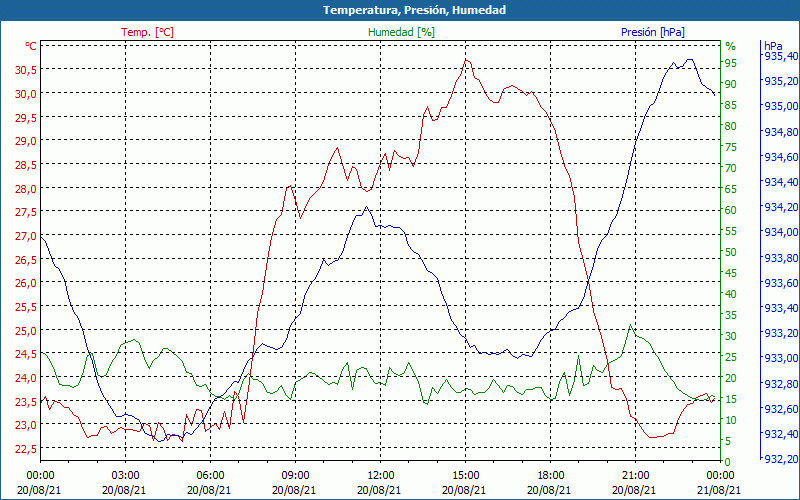Select the red "Temp. [°C]" legend label
The width and height of the screenshot is (800, 500).
pos(147,32)
